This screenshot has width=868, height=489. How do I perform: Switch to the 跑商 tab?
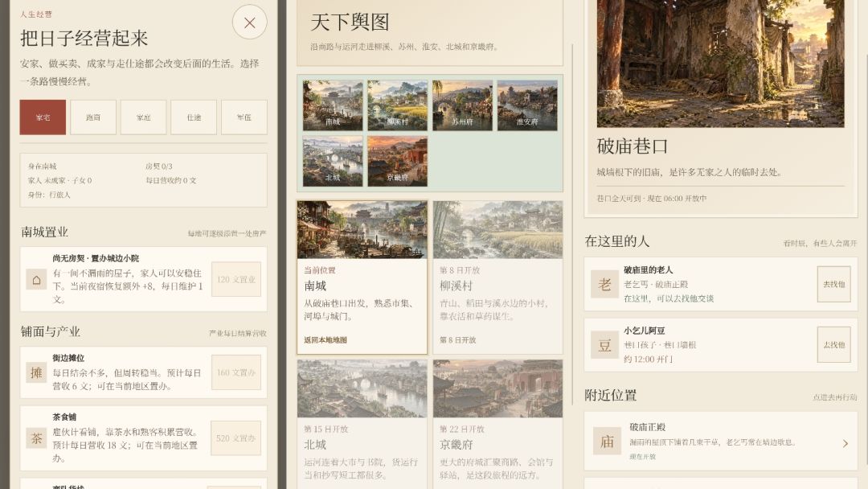93,117
